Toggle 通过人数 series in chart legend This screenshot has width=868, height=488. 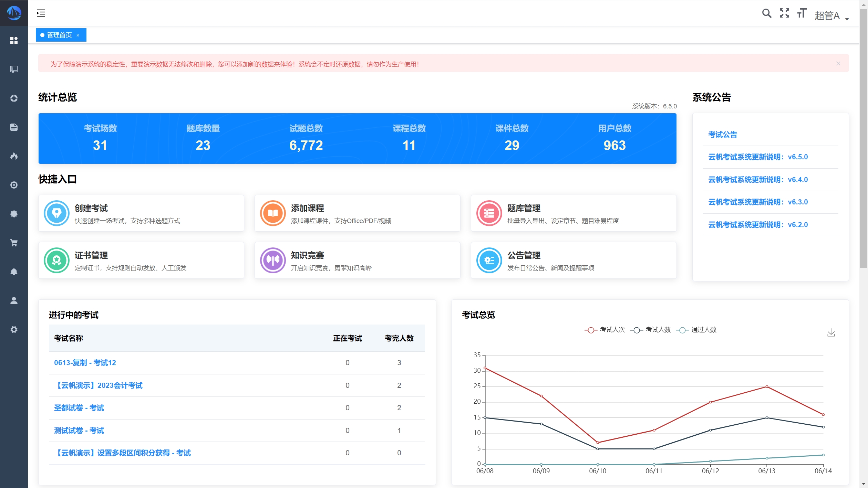tap(696, 330)
